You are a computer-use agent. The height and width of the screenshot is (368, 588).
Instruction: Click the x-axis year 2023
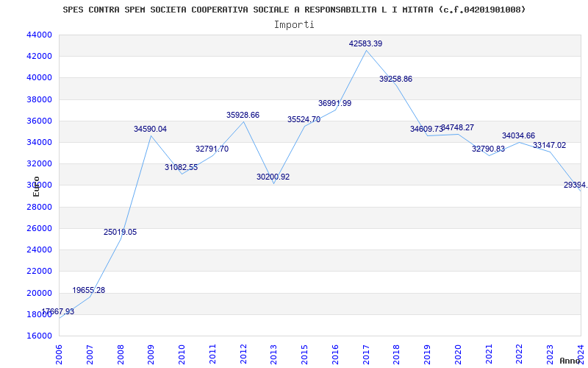coord(551,355)
